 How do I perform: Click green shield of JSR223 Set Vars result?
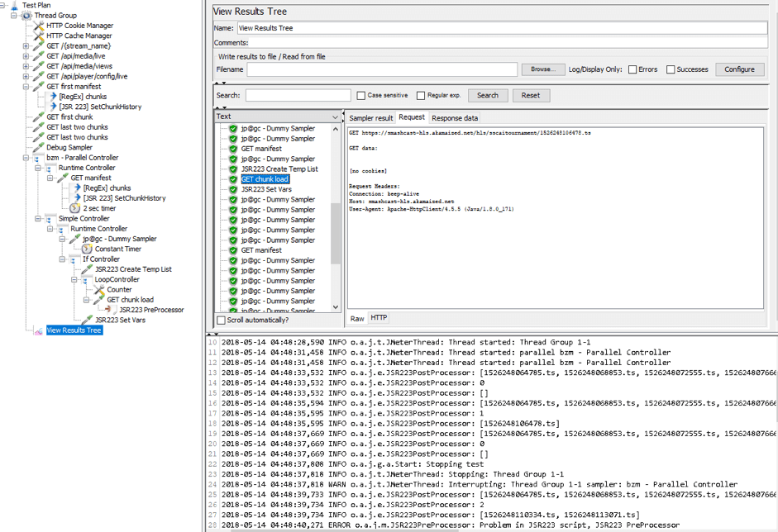click(233, 189)
